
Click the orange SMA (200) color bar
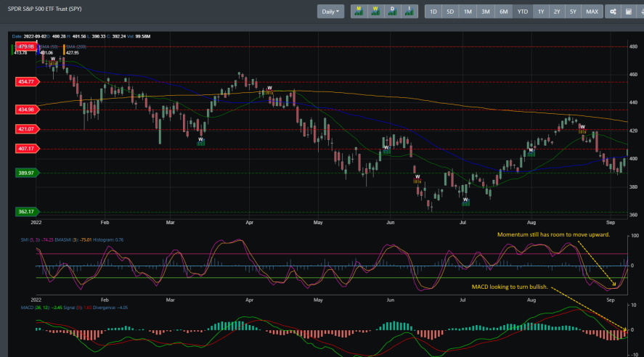point(64,49)
